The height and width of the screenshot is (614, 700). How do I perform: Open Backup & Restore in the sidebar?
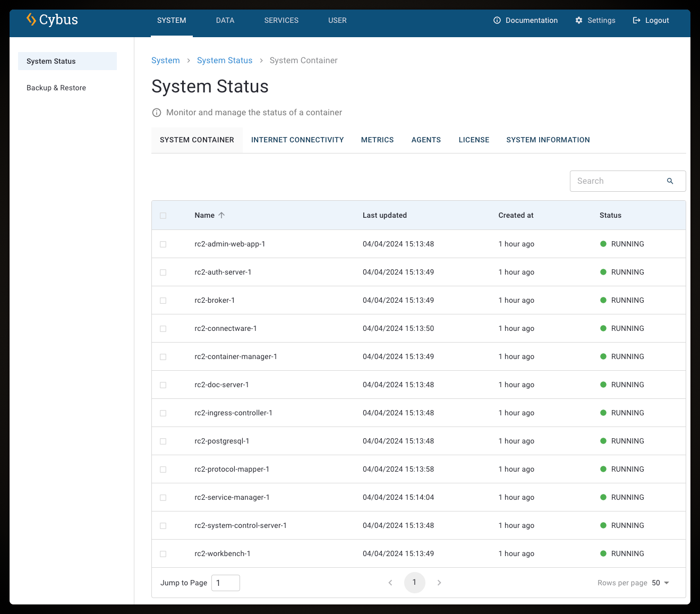(x=56, y=88)
